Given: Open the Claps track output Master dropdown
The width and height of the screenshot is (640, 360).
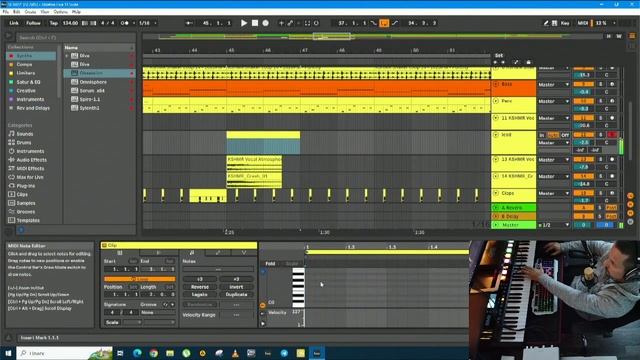Looking at the screenshot, I should pyautogui.click(x=553, y=193).
